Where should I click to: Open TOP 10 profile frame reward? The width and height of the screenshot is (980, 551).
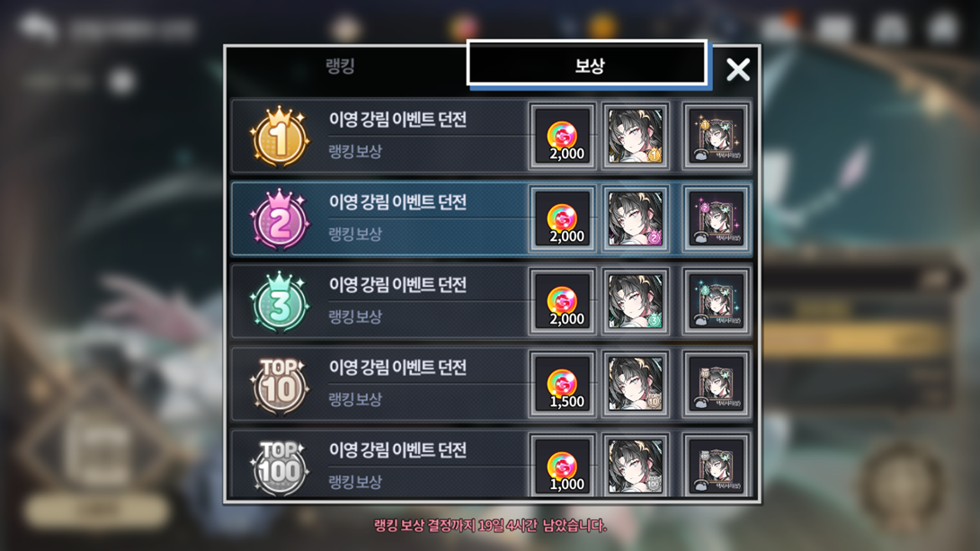click(x=717, y=384)
